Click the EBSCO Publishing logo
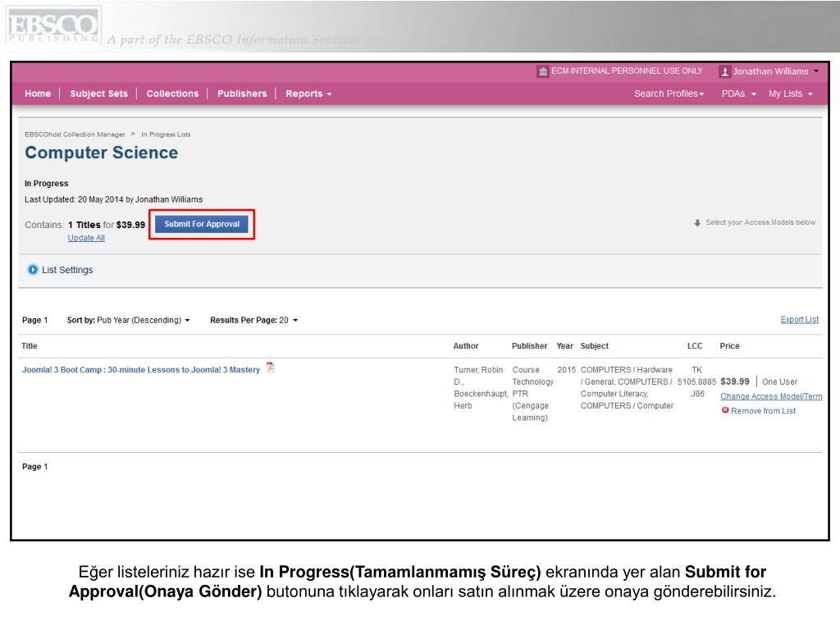Viewport: 840px width, 630px height. (x=53, y=26)
